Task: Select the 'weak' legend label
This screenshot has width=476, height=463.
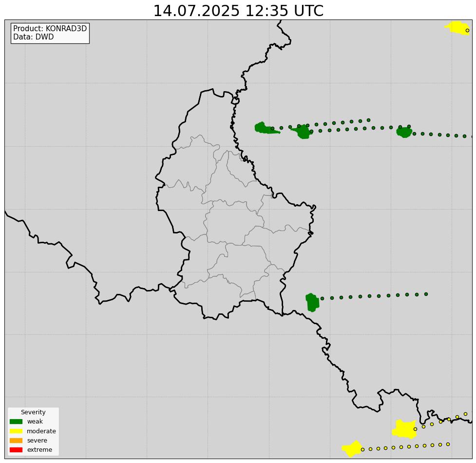Action: pos(35,422)
